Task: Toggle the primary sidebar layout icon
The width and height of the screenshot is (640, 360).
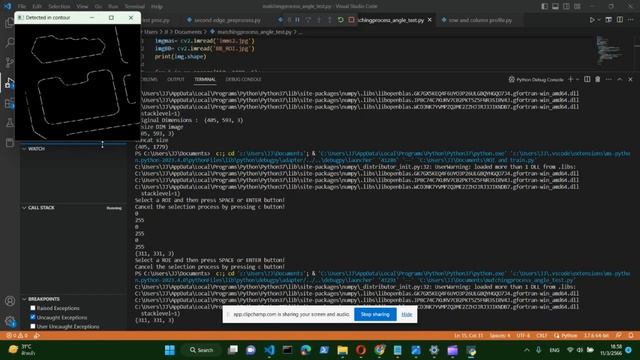Action: pyautogui.click(x=544, y=6)
